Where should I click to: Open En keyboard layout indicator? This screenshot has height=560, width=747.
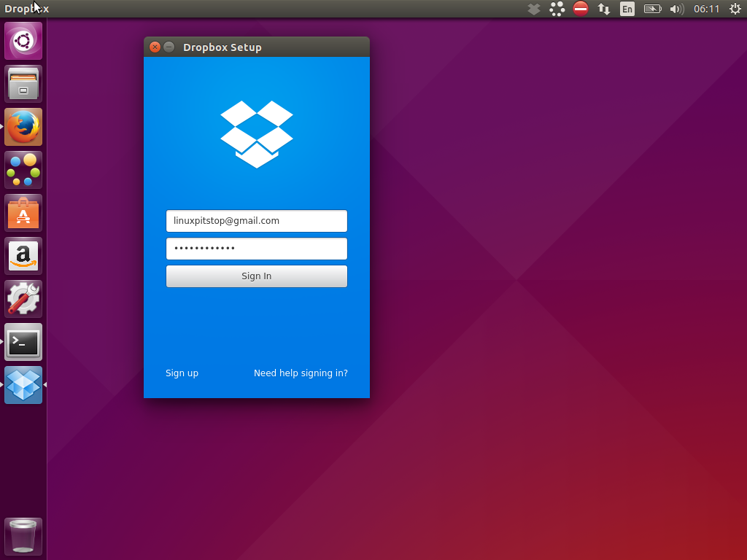[627, 9]
